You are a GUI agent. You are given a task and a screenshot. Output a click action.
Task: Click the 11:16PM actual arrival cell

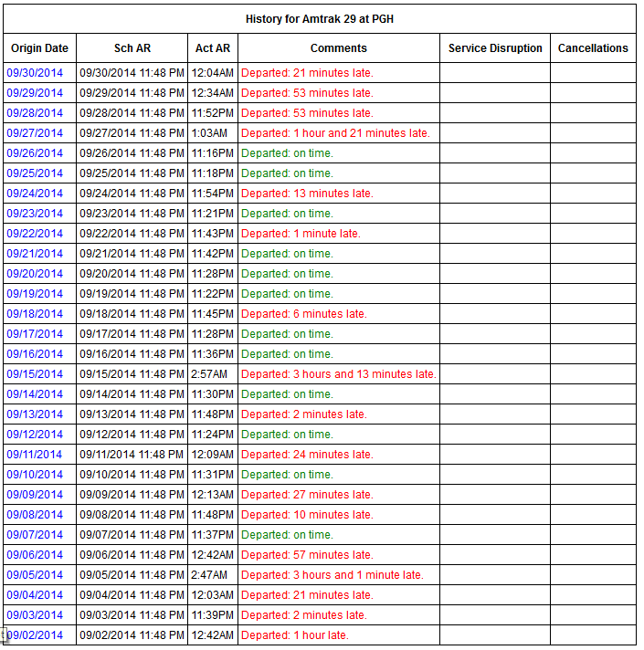coord(212,153)
